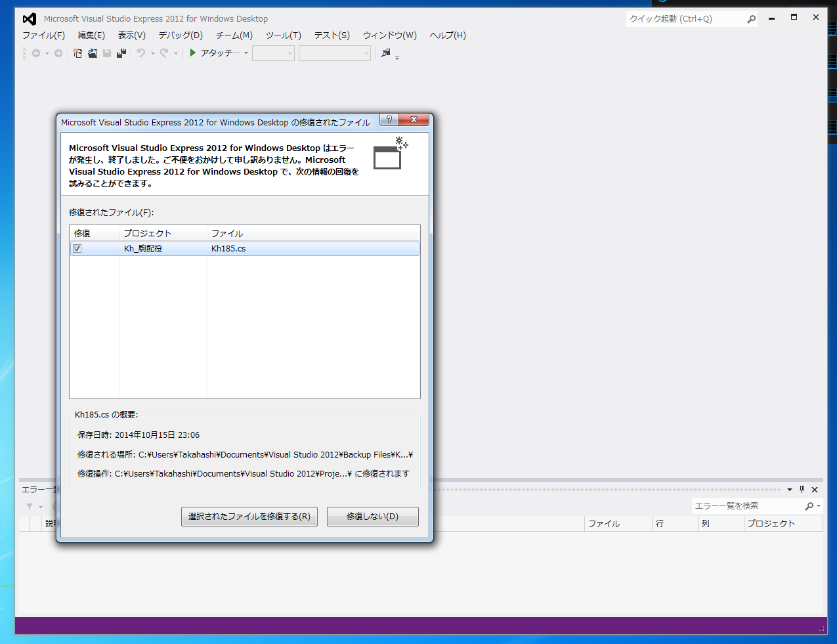The height and width of the screenshot is (644, 837).
Task: Open the solution platforms combo box
Action: [335, 53]
